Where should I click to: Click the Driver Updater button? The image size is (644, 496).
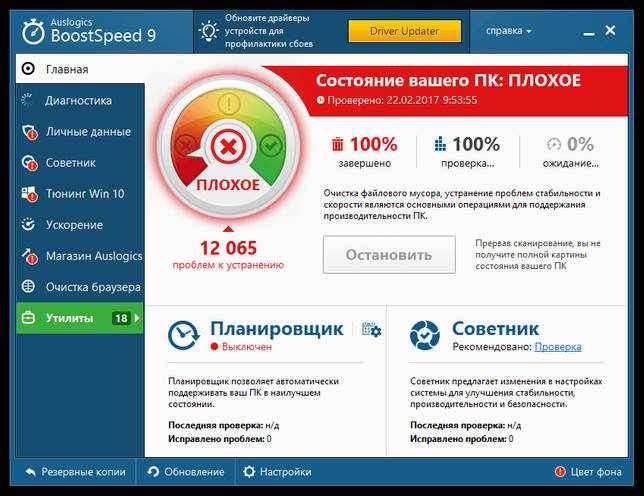tap(405, 31)
